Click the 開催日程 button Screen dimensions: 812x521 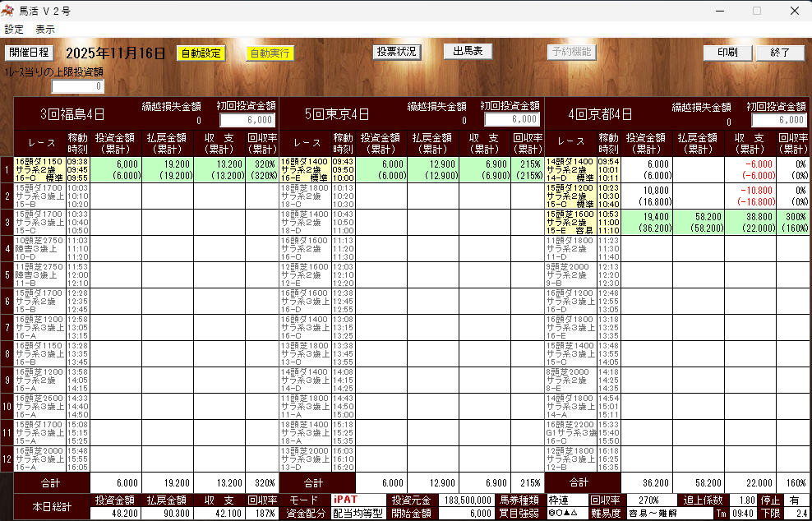click(29, 53)
